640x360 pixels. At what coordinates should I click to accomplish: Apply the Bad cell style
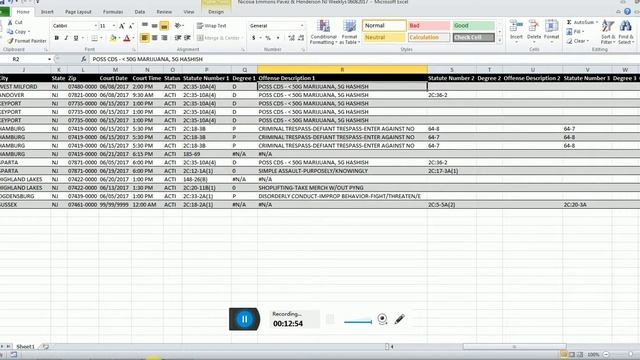coord(429,26)
